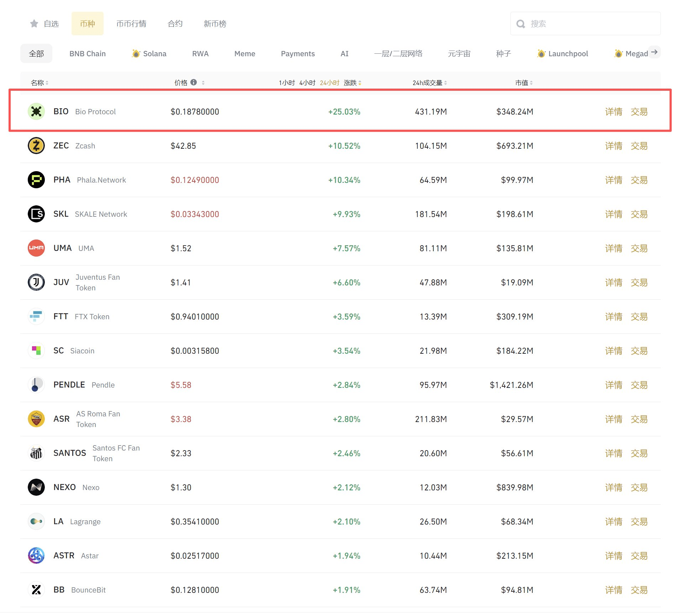This screenshot has width=695, height=616.
Task: Select the BNB Chain category
Action: coord(88,53)
